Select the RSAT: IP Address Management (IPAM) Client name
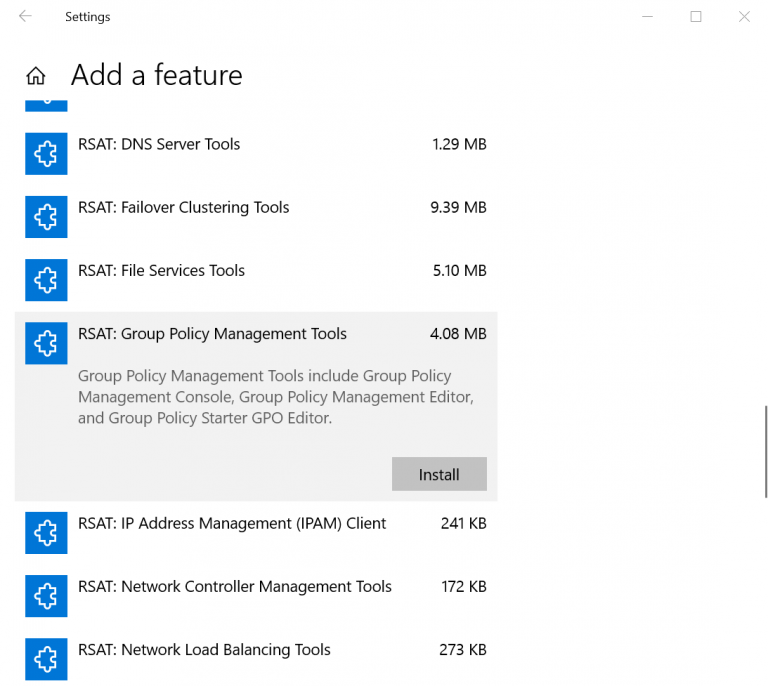 click(x=232, y=523)
